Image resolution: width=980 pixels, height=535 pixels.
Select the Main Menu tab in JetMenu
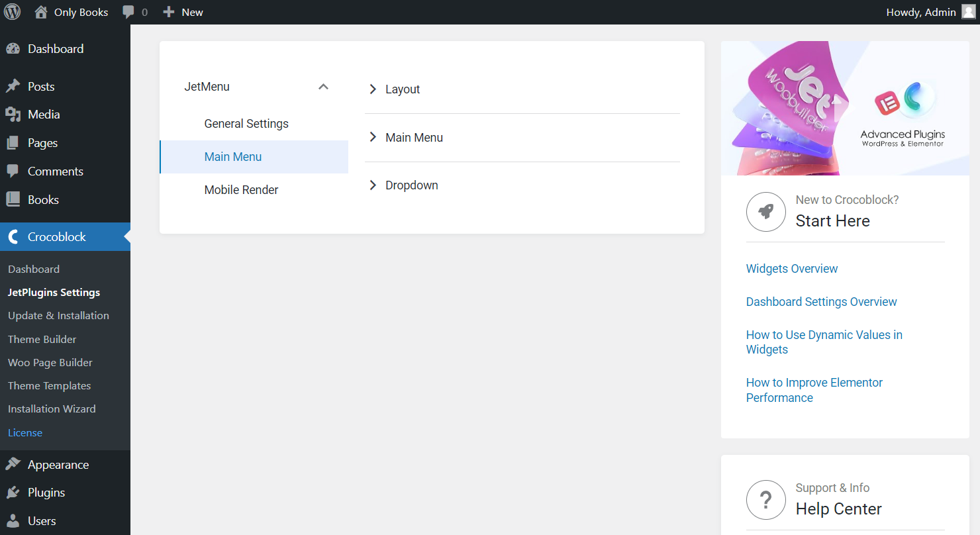point(254,157)
